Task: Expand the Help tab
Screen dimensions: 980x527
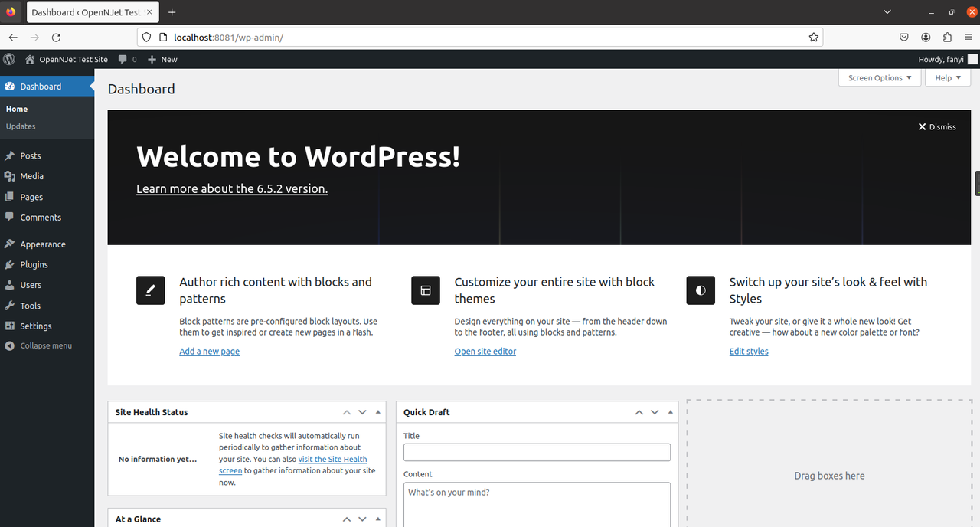Action: click(x=948, y=78)
